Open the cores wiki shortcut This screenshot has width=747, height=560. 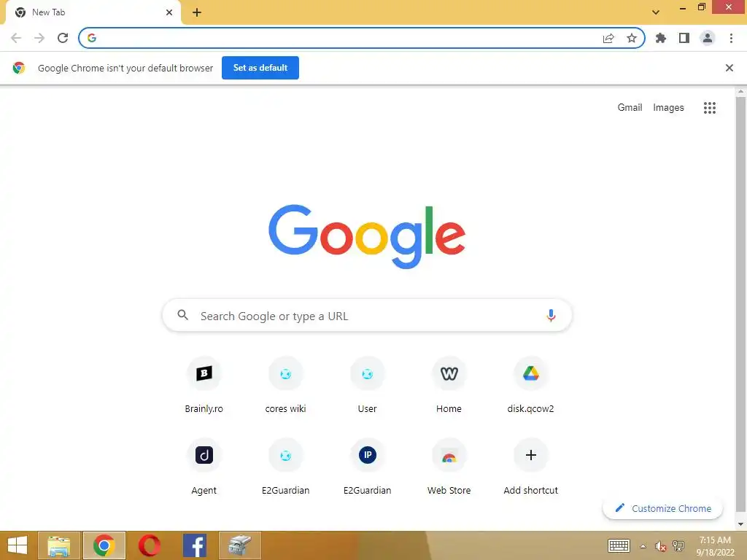[285, 385]
